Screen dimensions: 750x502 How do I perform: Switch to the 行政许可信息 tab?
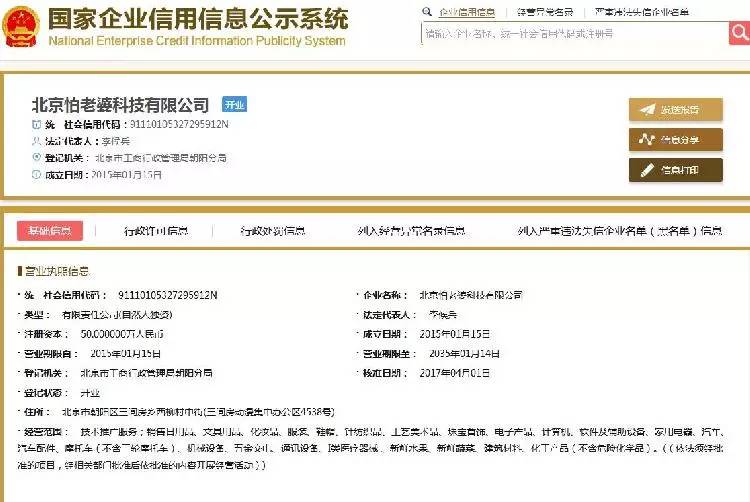click(156, 231)
